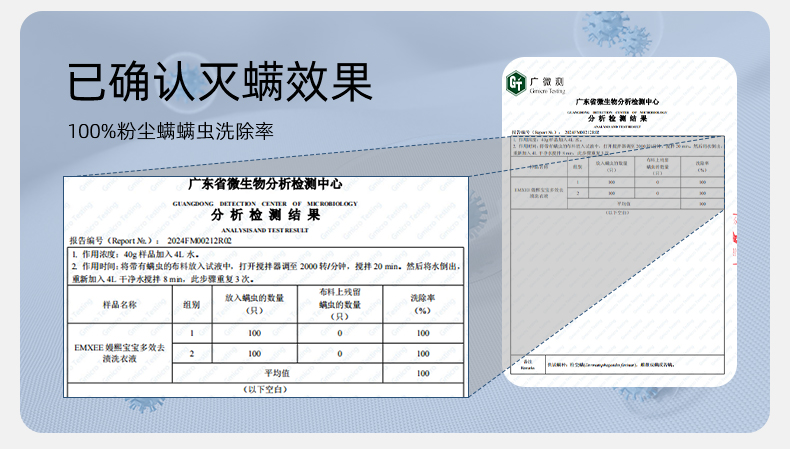Screen dimensions: 790x449
Task: Click group 1 mites placed value 100
Action: click(254, 333)
